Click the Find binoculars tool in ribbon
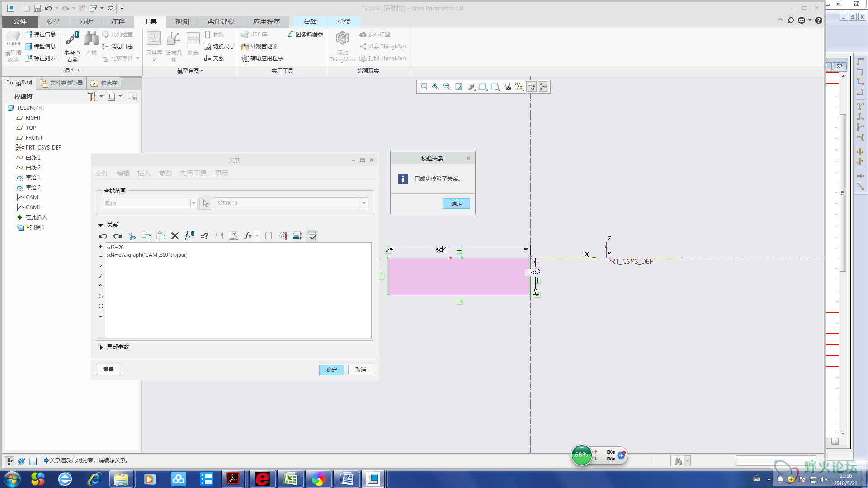This screenshot has height=488, width=868. [x=91, y=43]
